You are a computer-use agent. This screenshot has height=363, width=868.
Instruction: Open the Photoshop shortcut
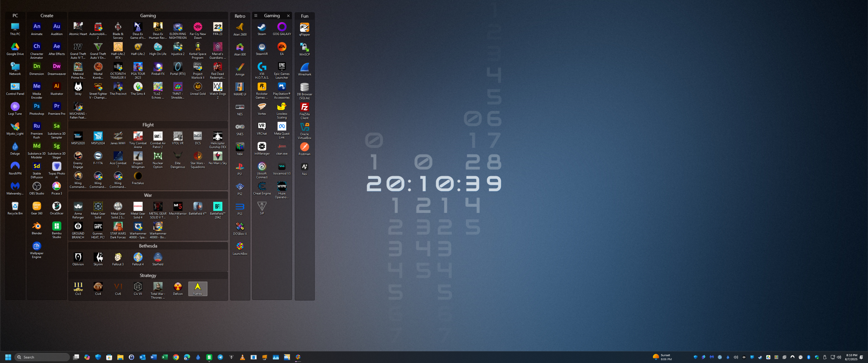(37, 109)
